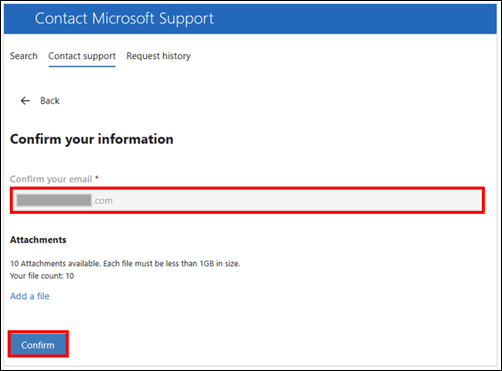The height and width of the screenshot is (371, 502).
Task: Open the Search tab
Action: [x=24, y=56]
